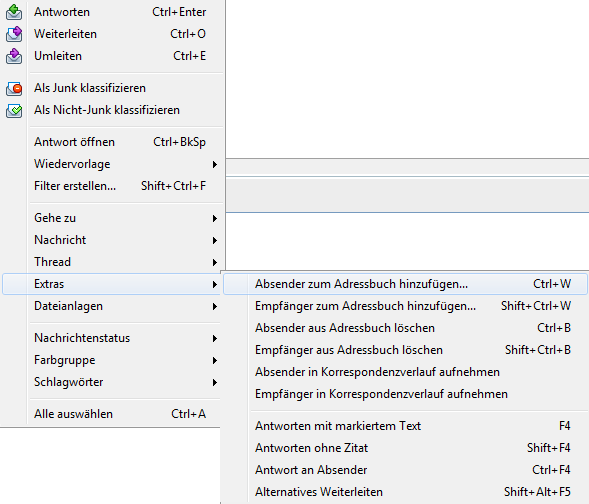This screenshot has height=504, width=589.
Task: Choose Absender zum Adressbuch hinzufügen...
Action: click(405, 284)
